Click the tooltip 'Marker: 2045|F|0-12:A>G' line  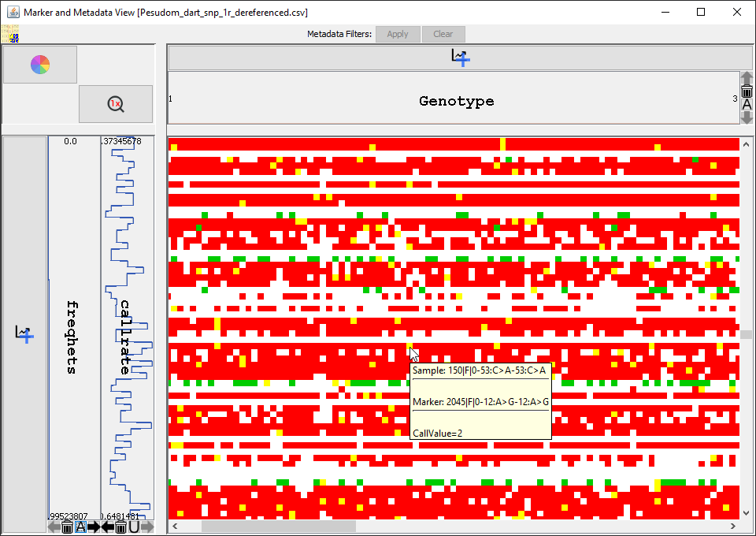coord(480,402)
